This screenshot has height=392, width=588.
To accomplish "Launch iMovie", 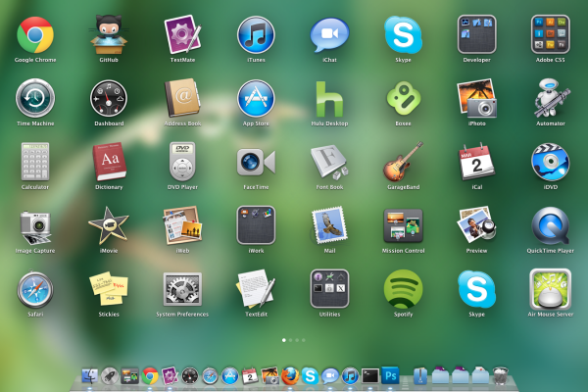I will click(x=109, y=225).
